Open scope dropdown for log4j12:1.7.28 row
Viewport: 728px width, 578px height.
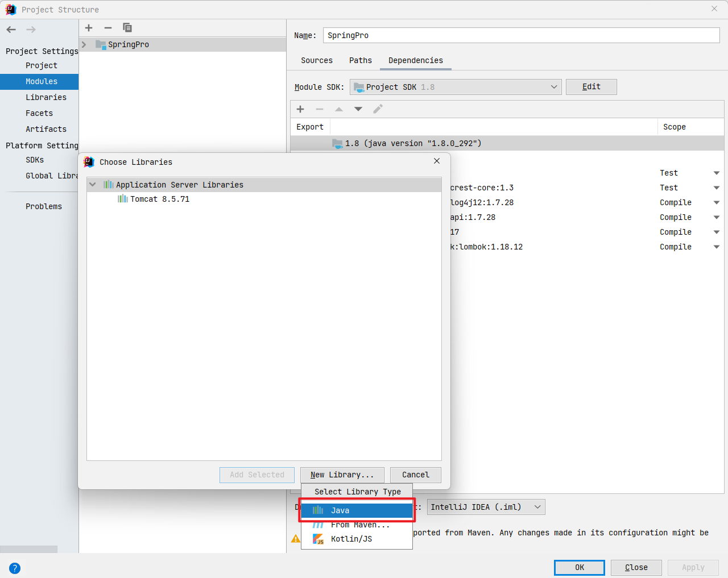(x=717, y=202)
